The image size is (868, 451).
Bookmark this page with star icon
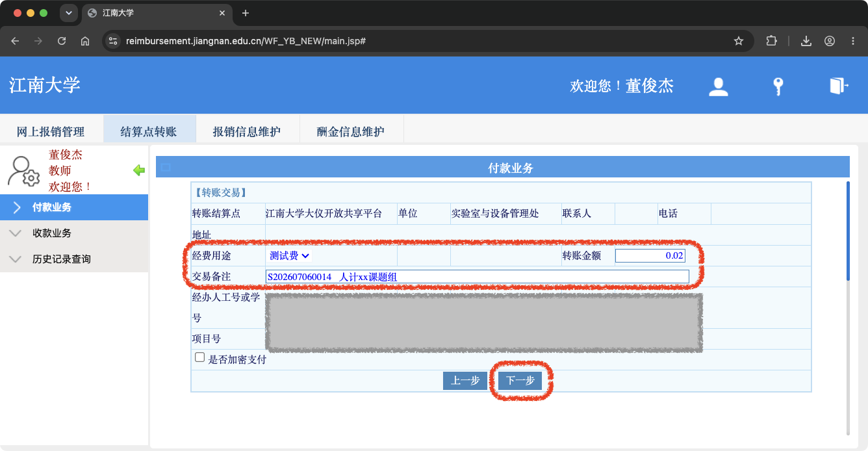tap(738, 41)
